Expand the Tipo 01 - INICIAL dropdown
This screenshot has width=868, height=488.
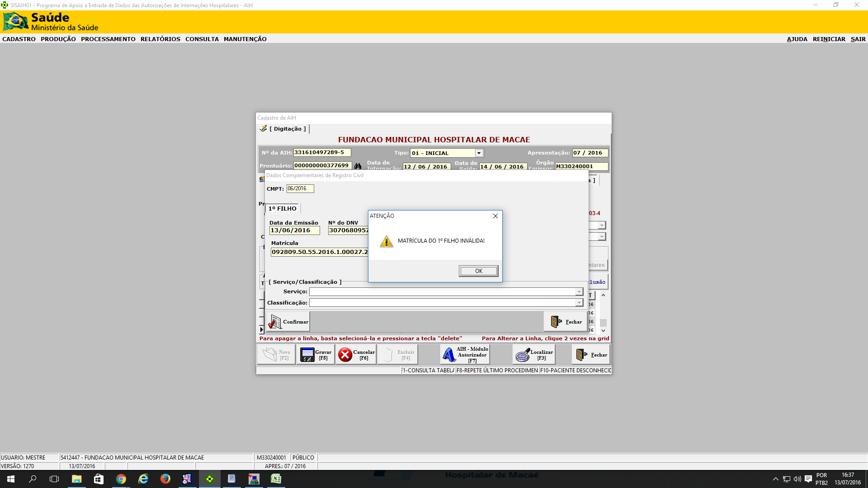(x=479, y=153)
